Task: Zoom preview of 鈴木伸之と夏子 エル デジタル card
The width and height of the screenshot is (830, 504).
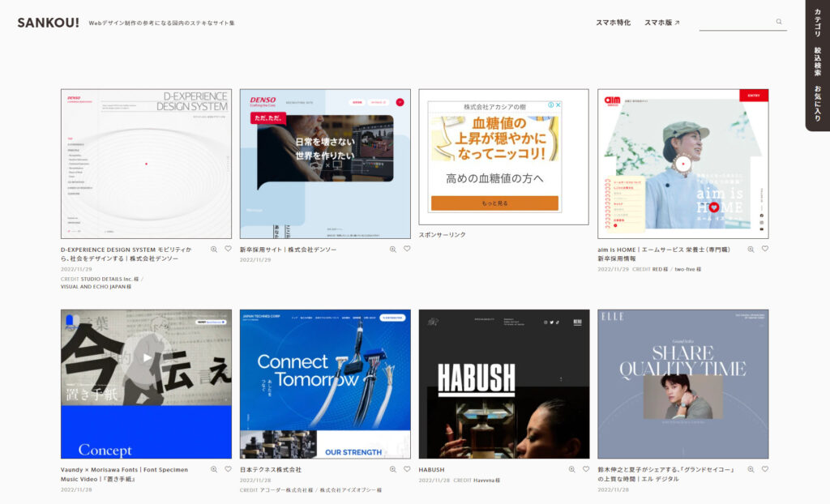Action: click(751, 469)
